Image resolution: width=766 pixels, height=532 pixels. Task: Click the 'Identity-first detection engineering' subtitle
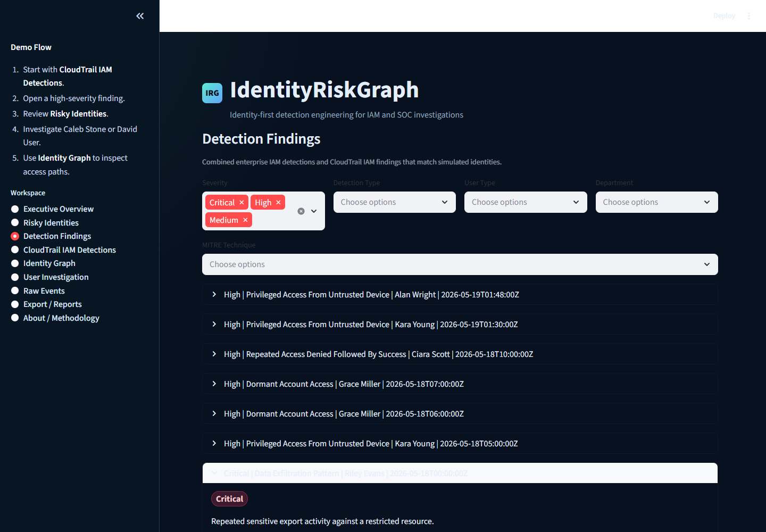[x=346, y=115]
